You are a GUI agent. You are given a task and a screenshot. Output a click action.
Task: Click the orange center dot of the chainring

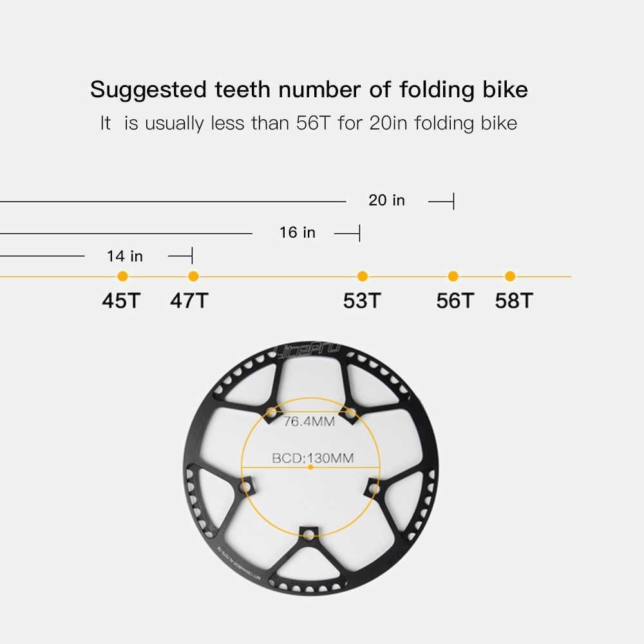pyautogui.click(x=310, y=467)
